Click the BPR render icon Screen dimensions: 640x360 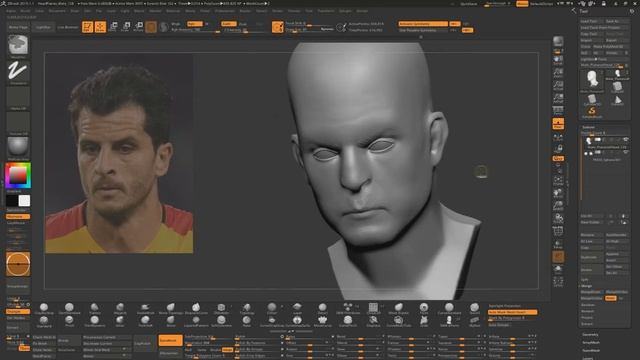click(x=558, y=42)
